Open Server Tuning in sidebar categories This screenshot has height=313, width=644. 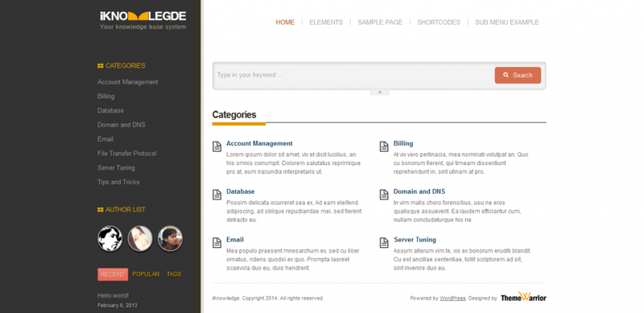116,167
